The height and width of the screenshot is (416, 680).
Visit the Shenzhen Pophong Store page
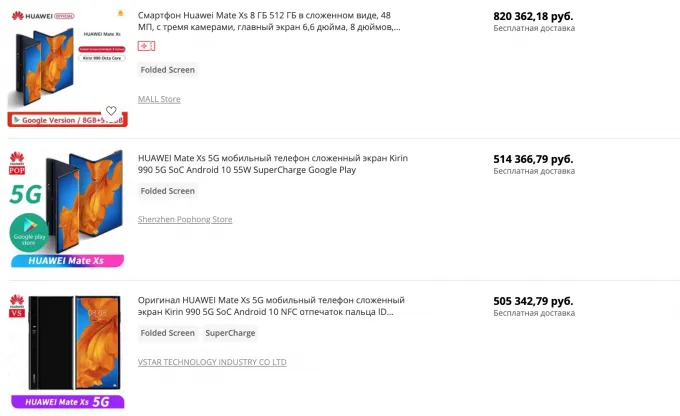click(x=185, y=219)
